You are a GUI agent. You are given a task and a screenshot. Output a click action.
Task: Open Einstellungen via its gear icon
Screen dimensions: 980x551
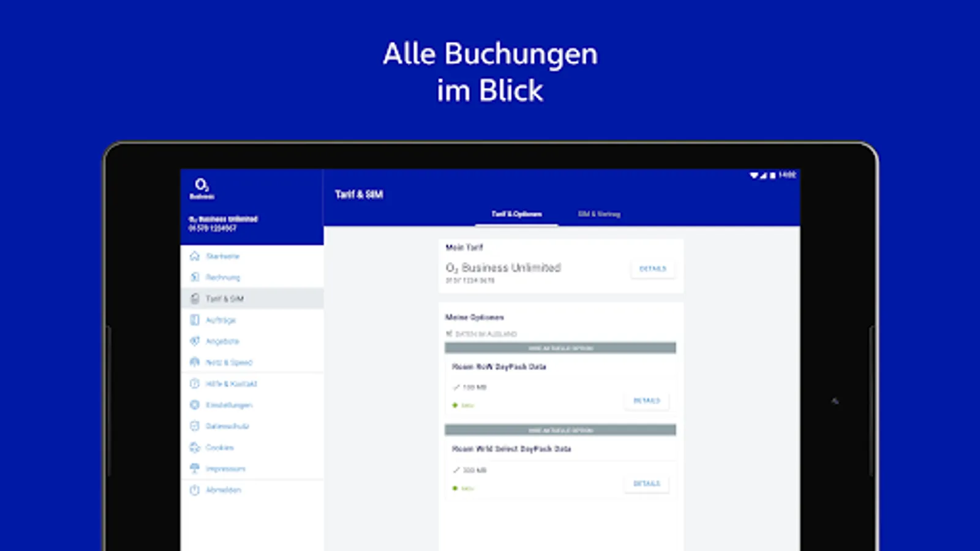tap(195, 405)
